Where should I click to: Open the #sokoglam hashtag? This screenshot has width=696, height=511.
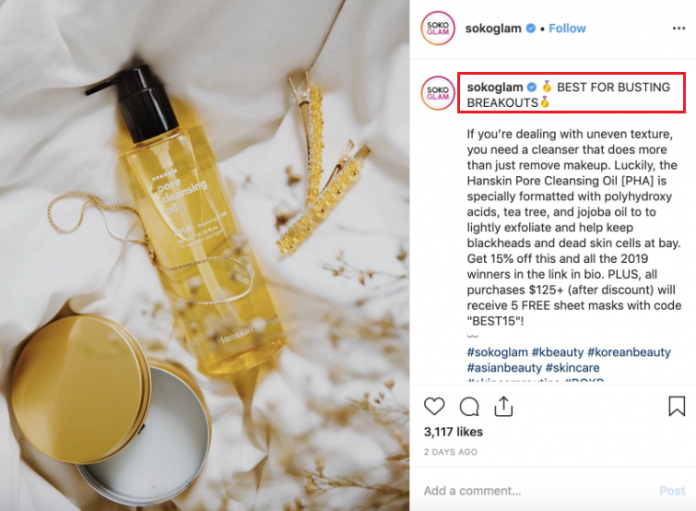pos(497,352)
